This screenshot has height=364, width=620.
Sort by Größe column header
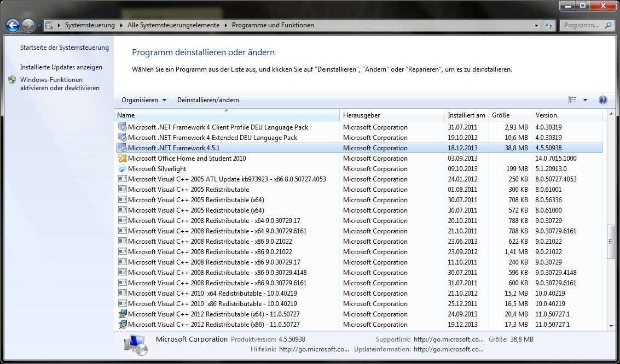click(x=511, y=115)
